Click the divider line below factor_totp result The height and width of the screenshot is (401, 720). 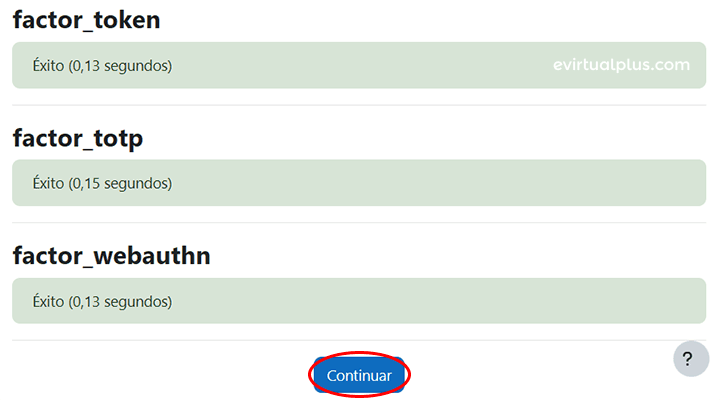[359, 222]
